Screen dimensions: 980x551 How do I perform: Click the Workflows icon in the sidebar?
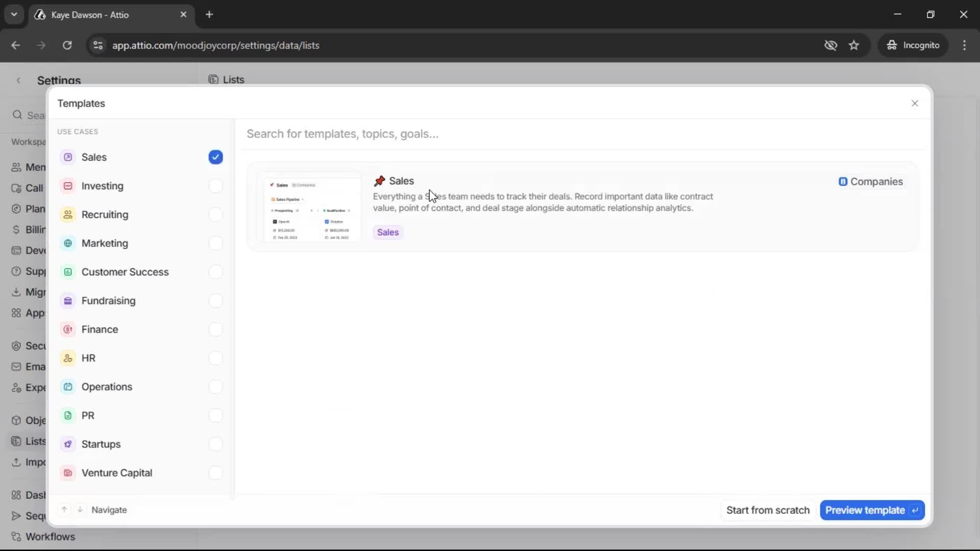[15, 537]
